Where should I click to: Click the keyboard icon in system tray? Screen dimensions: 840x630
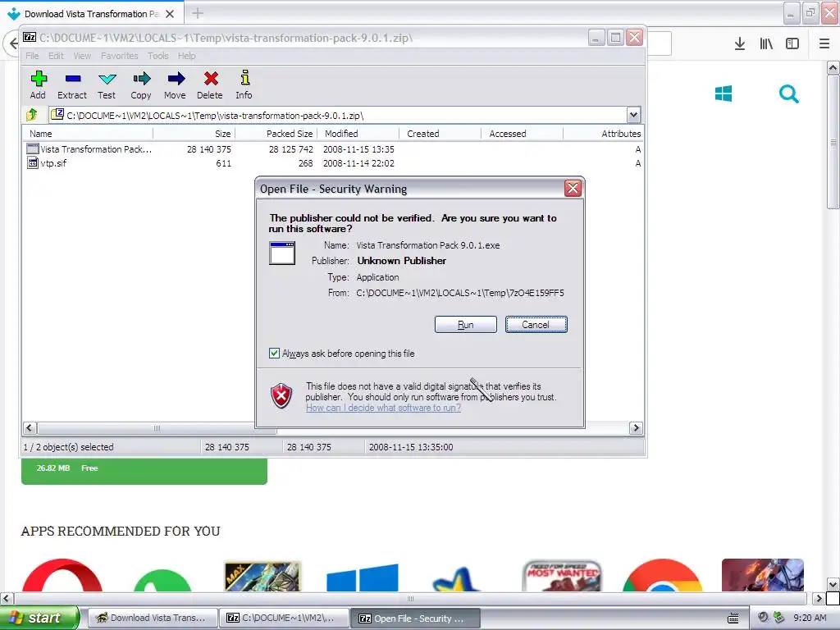733,618
